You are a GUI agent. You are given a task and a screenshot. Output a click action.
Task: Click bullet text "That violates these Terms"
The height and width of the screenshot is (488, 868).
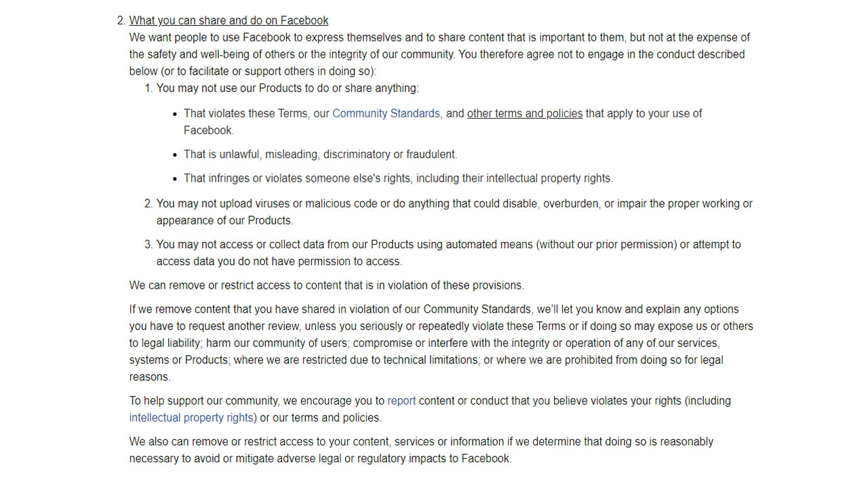(x=245, y=114)
